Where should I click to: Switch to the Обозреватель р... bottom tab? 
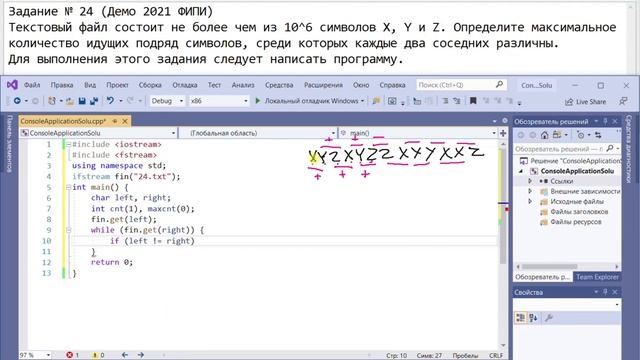542,277
